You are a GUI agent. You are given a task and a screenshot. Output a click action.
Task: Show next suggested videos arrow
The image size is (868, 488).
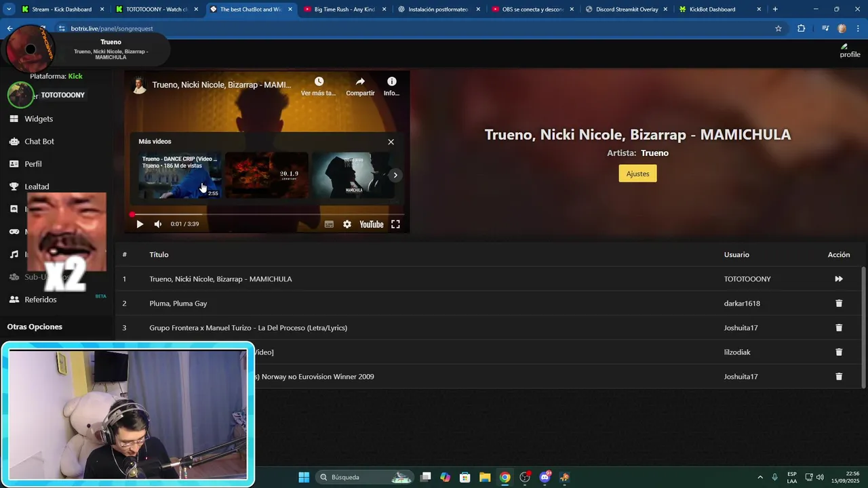point(395,176)
